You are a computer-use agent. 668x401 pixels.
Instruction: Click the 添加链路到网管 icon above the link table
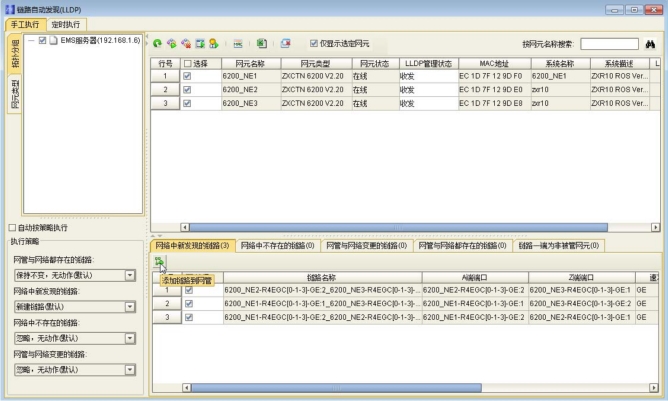(159, 262)
